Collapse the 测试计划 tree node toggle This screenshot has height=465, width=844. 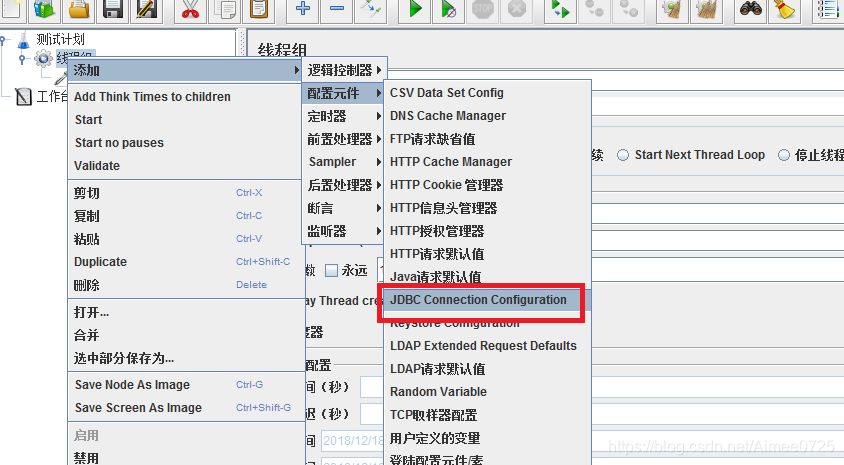click(x=3, y=40)
